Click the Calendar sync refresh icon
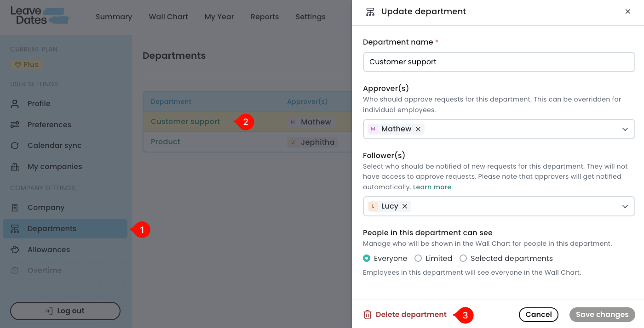The image size is (644, 328). (15, 146)
